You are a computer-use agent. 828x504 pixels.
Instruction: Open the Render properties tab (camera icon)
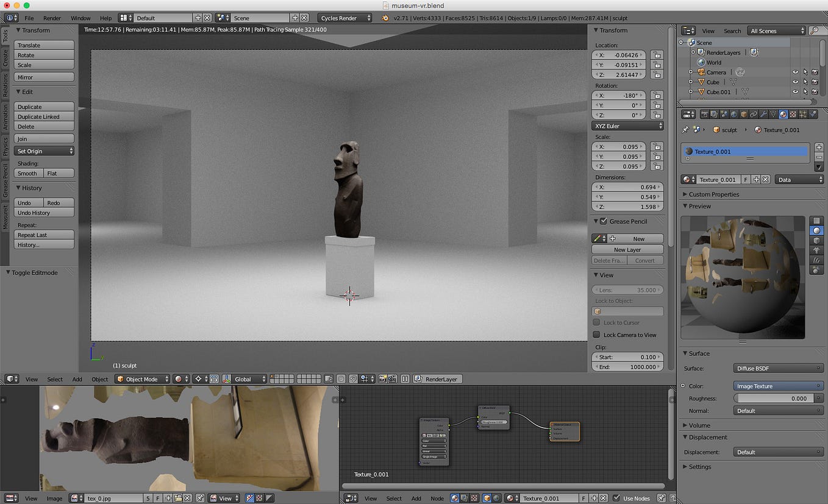point(704,114)
